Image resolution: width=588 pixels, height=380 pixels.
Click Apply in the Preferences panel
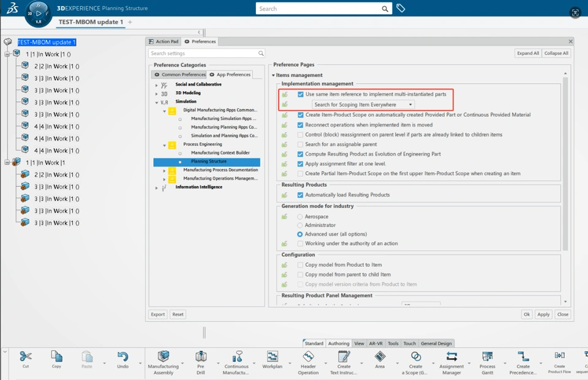[x=543, y=315]
